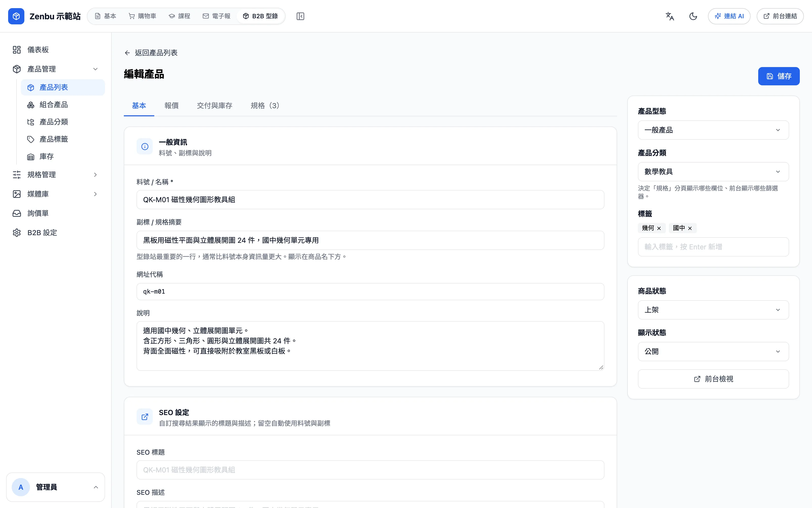Click the 輸入標籤 tag input field
The width and height of the screenshot is (812, 508).
(x=713, y=247)
